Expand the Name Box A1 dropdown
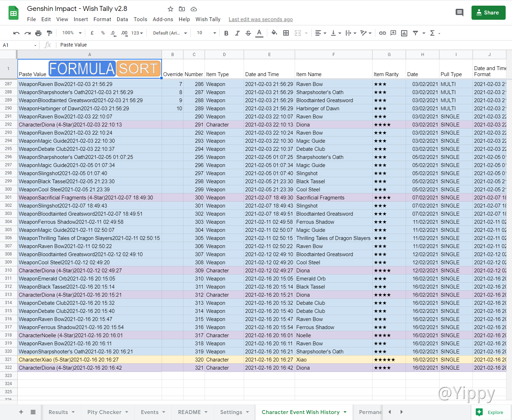The width and height of the screenshot is (512, 420). click(x=35, y=45)
